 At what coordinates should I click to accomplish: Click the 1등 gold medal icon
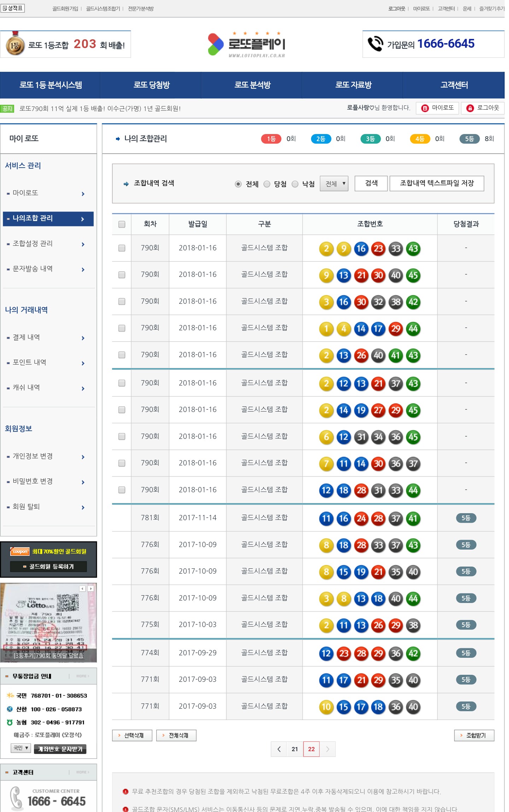pos(15,45)
